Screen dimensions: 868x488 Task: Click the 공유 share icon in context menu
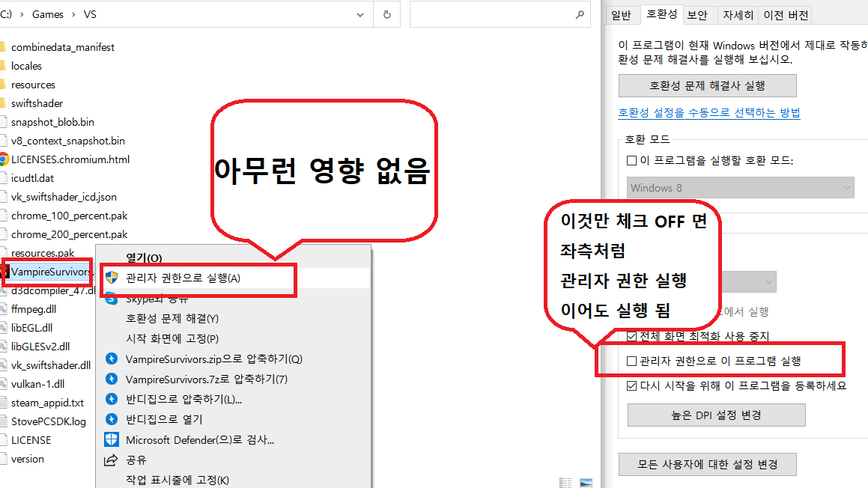[x=112, y=460]
